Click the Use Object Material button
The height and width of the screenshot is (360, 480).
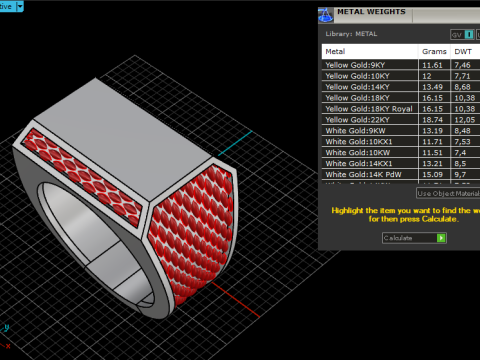click(x=448, y=193)
